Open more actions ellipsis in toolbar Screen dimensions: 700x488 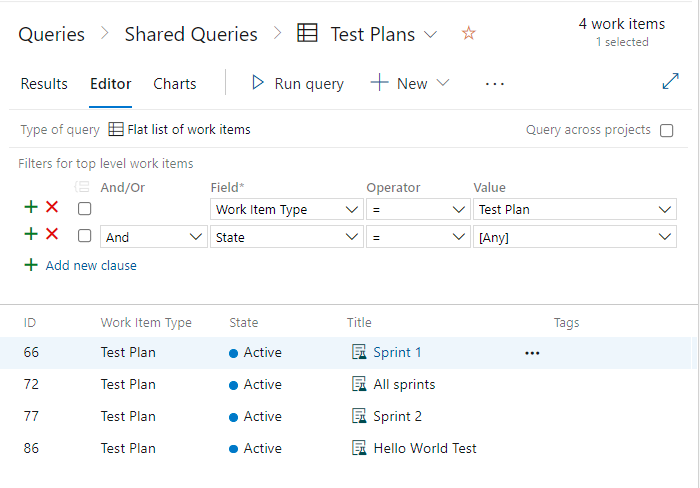coord(494,84)
